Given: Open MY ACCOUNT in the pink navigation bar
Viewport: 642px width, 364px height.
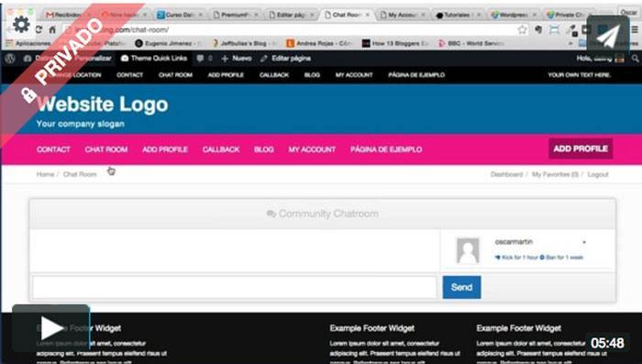Looking at the screenshot, I should 312,149.
